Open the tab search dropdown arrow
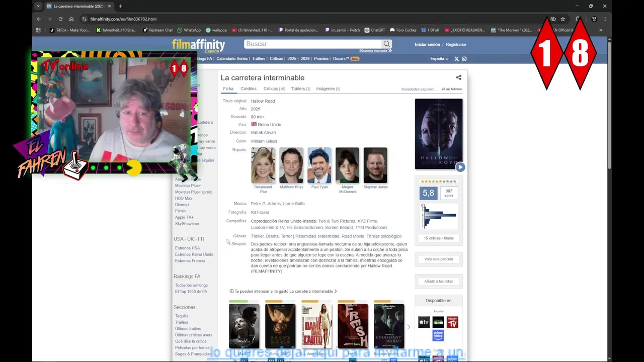Image resolution: width=644 pixels, height=362 pixels. [x=38, y=6]
